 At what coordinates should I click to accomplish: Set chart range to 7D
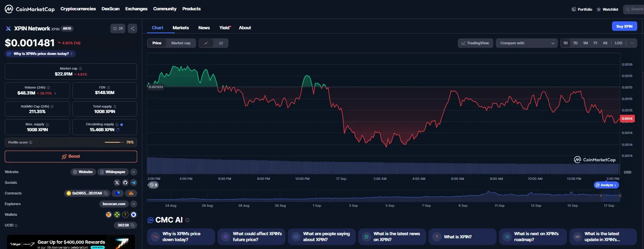click(x=575, y=43)
